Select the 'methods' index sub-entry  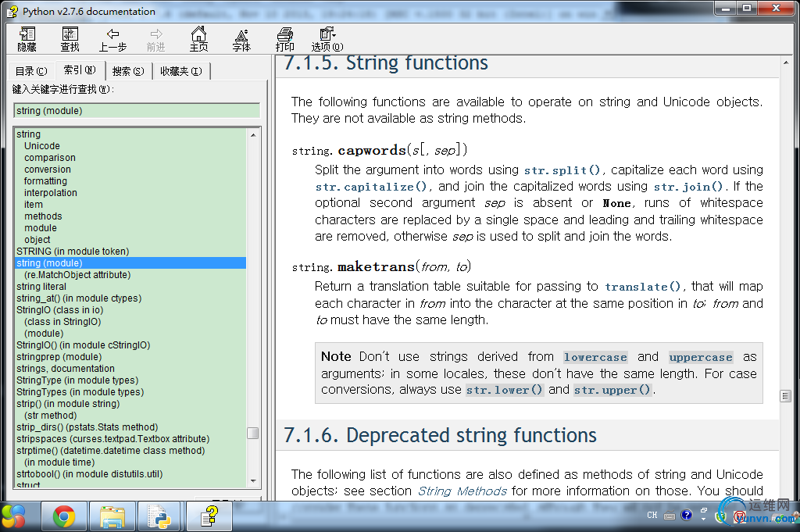(x=44, y=216)
